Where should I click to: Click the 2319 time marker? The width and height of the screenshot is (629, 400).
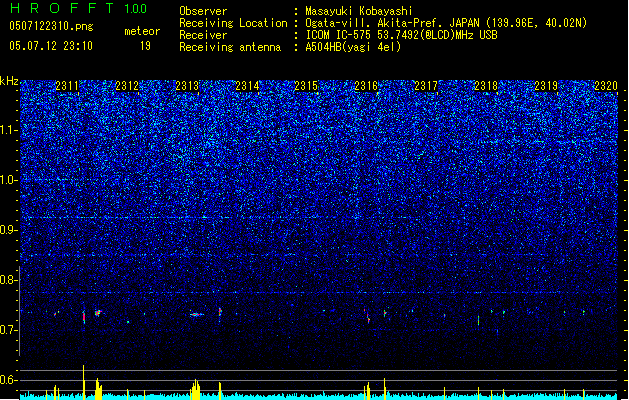coord(546,85)
